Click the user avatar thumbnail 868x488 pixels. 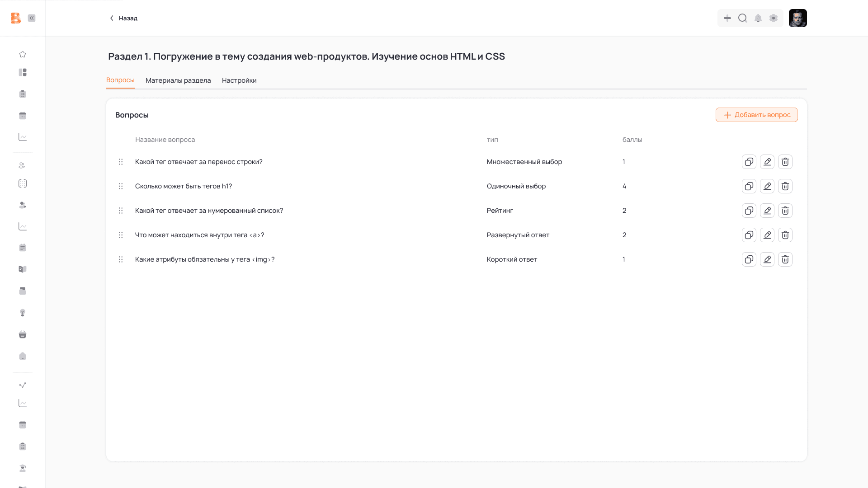(x=797, y=18)
